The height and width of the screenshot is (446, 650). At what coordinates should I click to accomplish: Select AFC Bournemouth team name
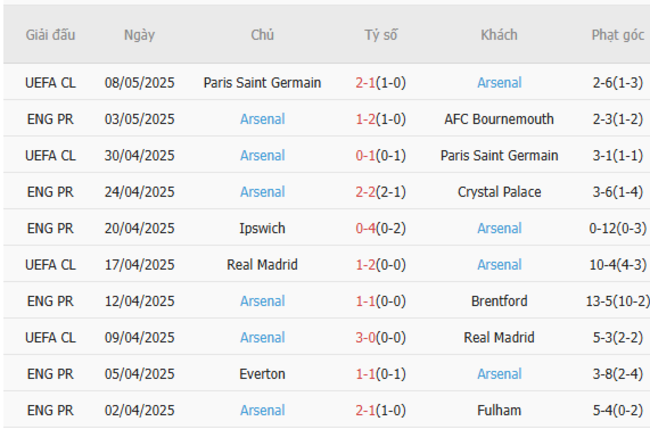pyautogui.click(x=499, y=119)
